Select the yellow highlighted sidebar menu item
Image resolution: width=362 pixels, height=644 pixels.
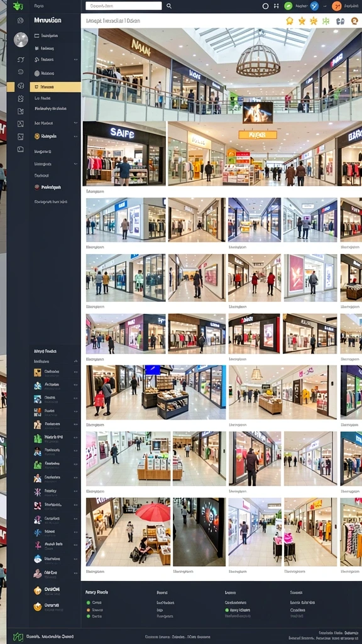(55, 87)
